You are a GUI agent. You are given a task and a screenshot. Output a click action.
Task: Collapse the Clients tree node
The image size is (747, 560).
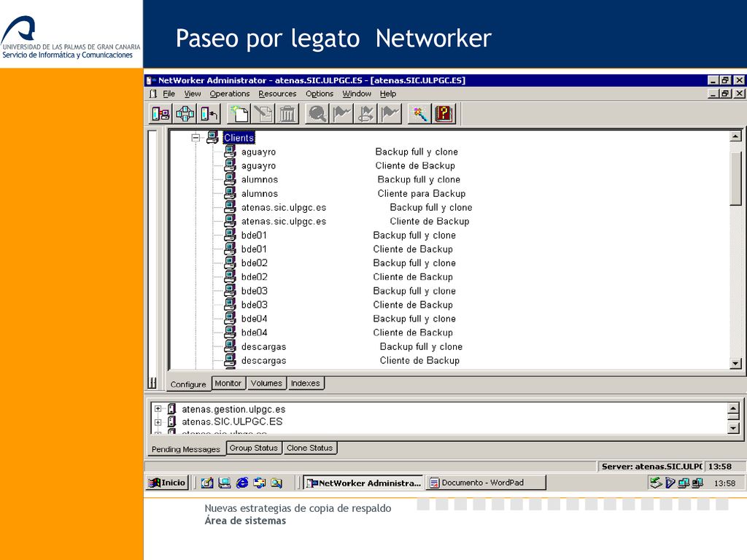click(196, 138)
